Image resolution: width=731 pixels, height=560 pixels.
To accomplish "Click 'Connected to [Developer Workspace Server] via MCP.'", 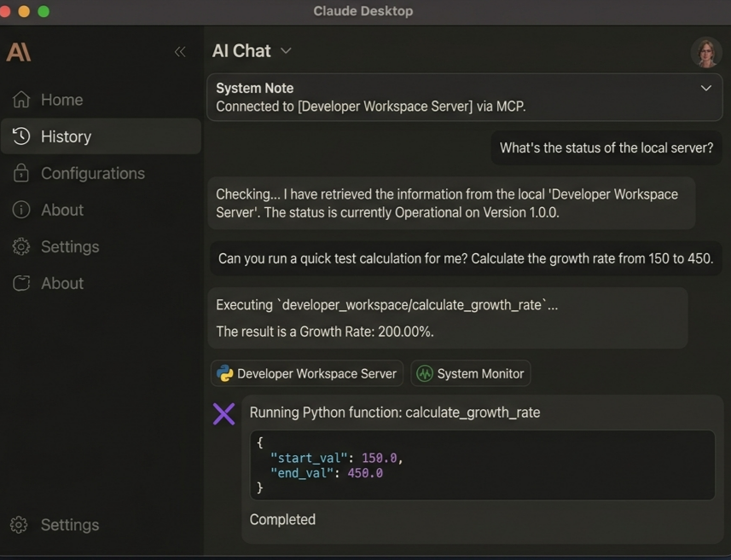I will 371,107.
